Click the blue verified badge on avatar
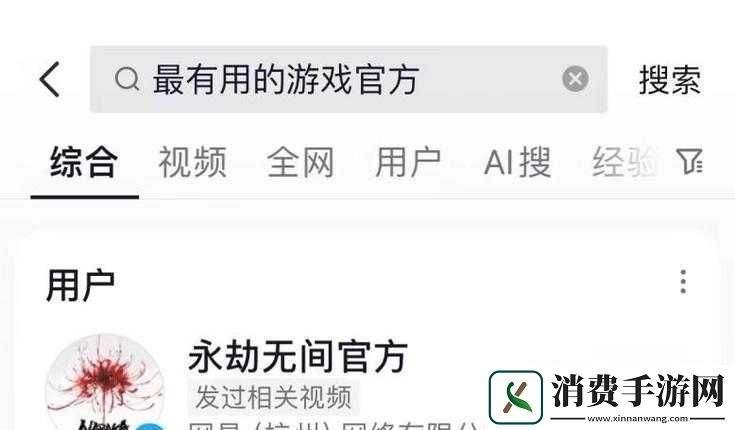 (150, 426)
